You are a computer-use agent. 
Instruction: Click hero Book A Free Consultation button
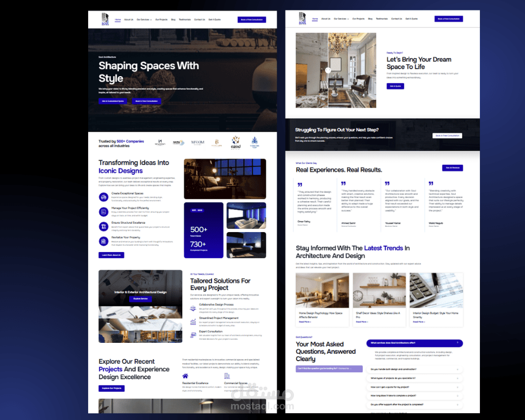(x=146, y=101)
